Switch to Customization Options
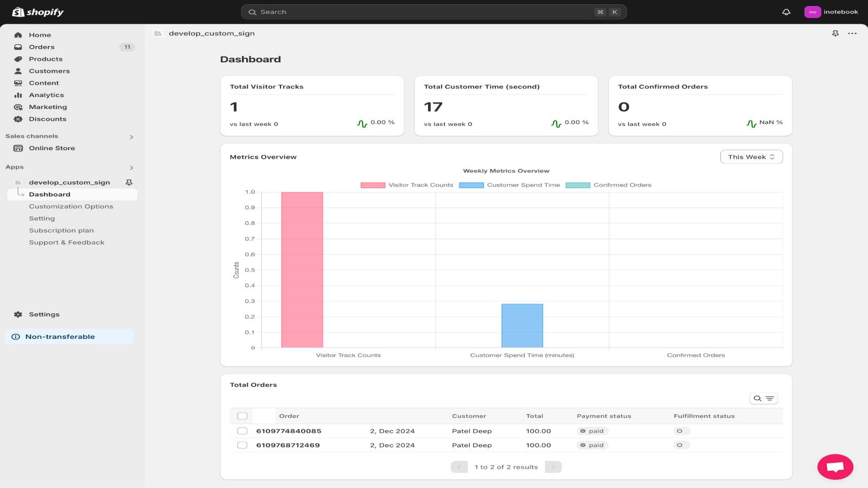This screenshot has width=868, height=488. (x=71, y=206)
